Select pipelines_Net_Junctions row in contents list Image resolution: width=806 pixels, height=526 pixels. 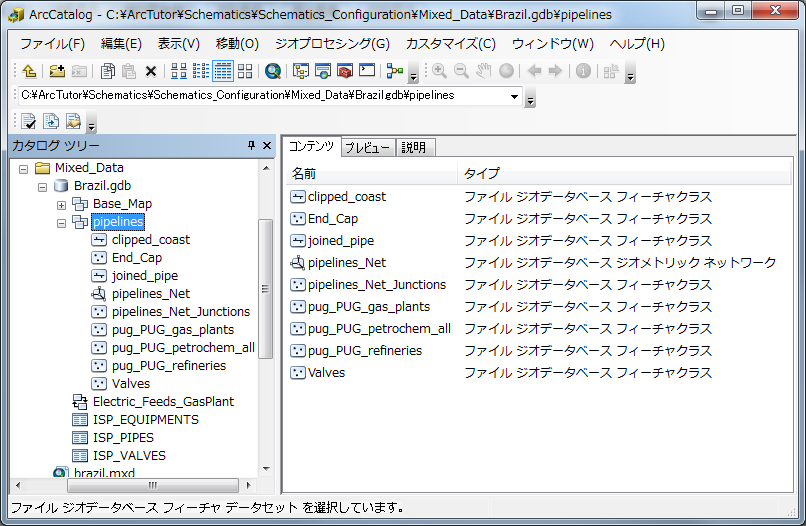coord(377,284)
